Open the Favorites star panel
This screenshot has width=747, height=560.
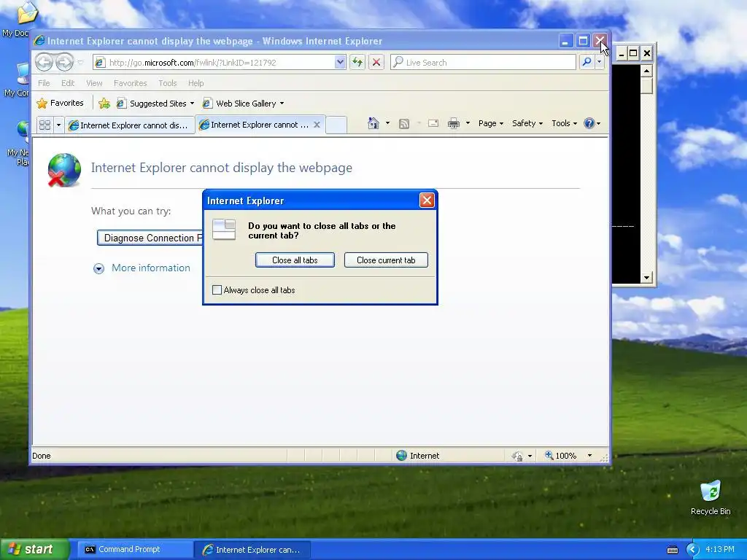tap(60, 103)
